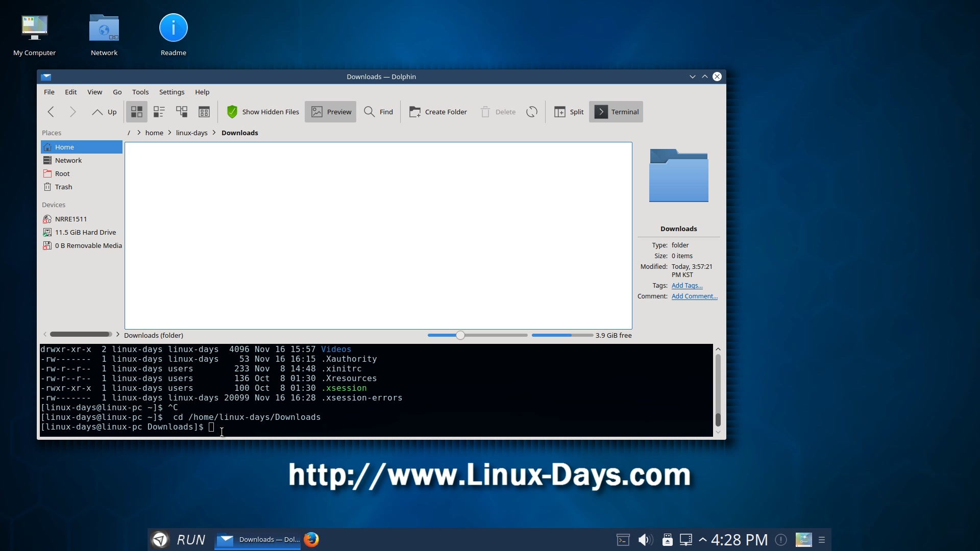980x551 pixels.
Task: Click Places panel scroll right arrow
Action: pyautogui.click(x=117, y=334)
